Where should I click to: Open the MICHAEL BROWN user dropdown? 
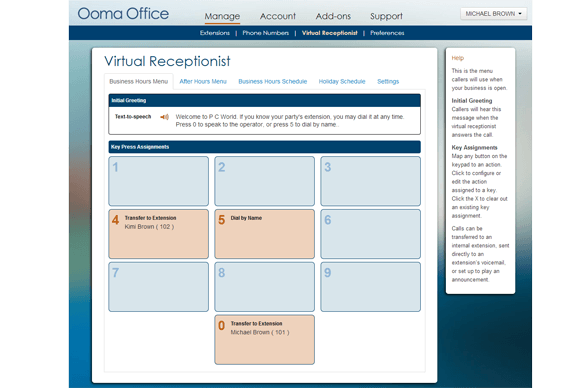[493, 14]
